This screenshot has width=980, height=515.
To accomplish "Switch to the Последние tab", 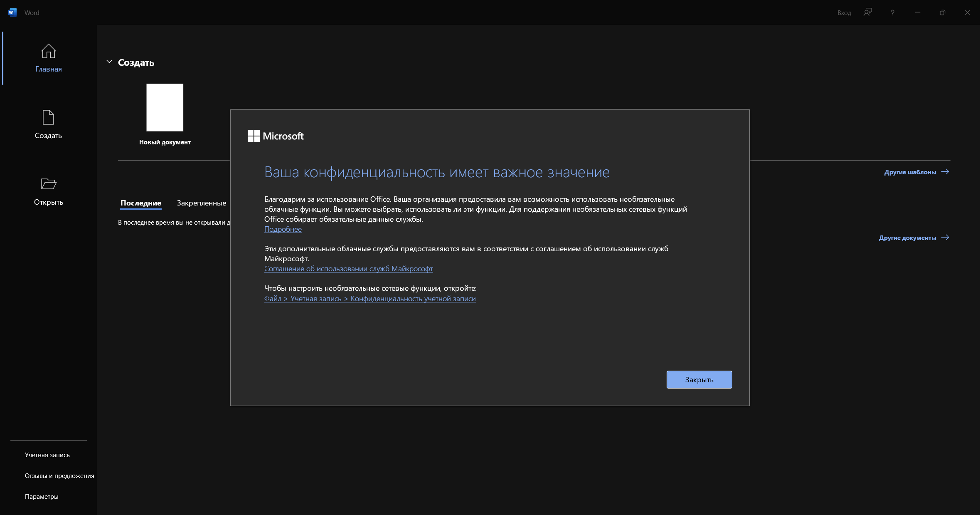I will tap(141, 203).
